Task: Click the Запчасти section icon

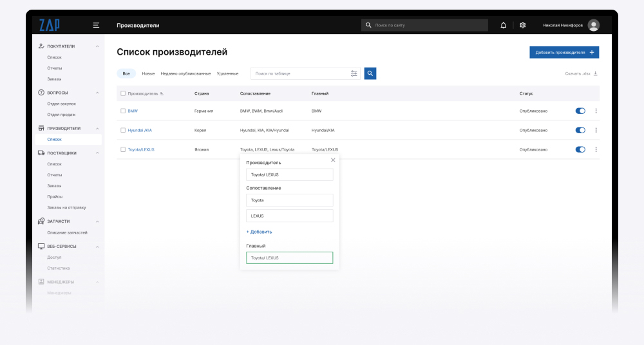Action: (x=41, y=221)
